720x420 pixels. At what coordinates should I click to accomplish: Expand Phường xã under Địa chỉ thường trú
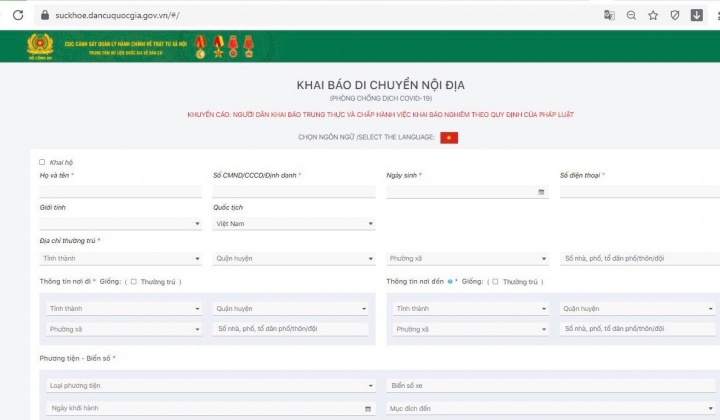(x=467, y=258)
